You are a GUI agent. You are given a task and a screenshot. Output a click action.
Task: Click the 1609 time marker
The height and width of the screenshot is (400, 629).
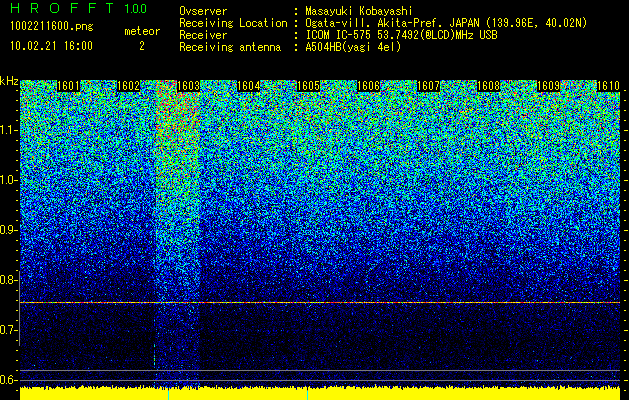click(548, 86)
